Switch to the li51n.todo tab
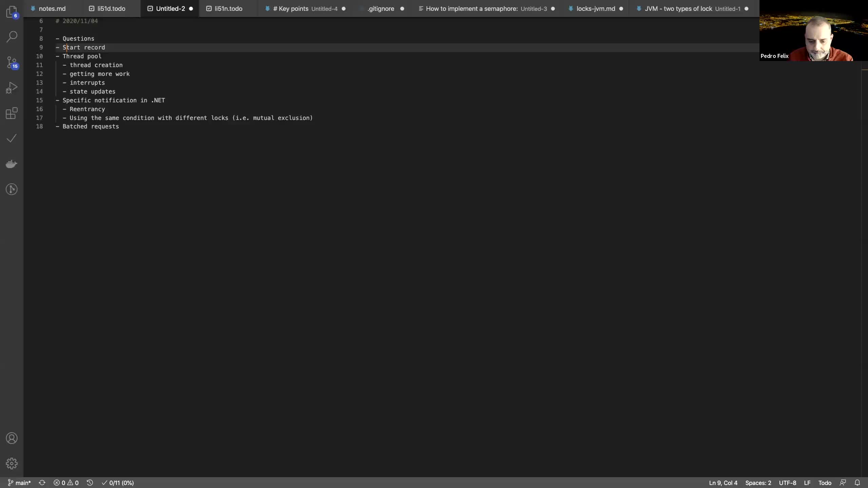 tap(228, 9)
